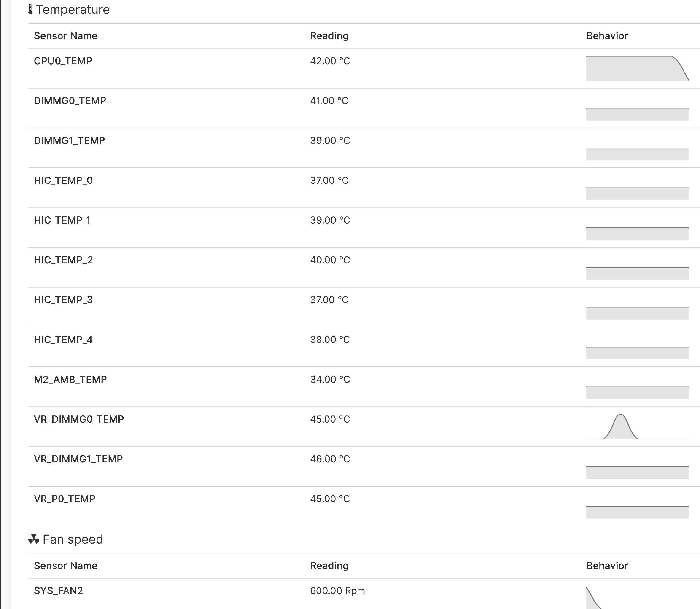Click the SYS_FAN2 600.00 Rpm reading
The width and height of the screenshot is (700, 609).
click(337, 591)
